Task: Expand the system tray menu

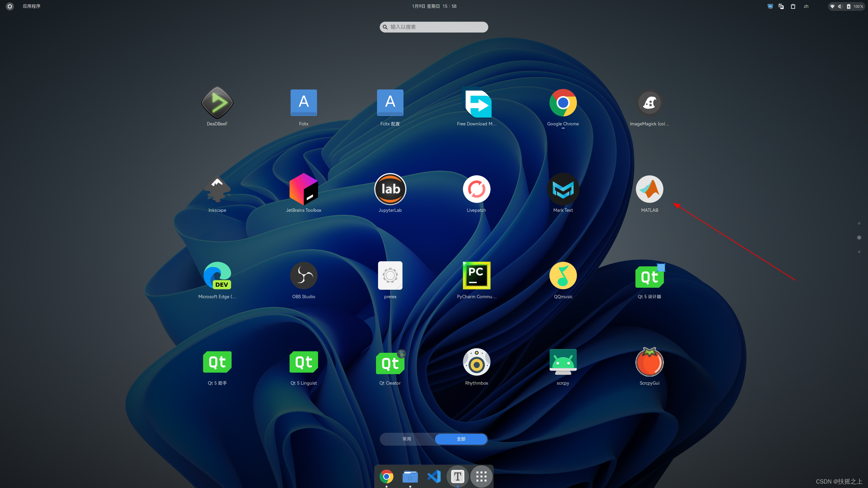Action: click(847, 6)
